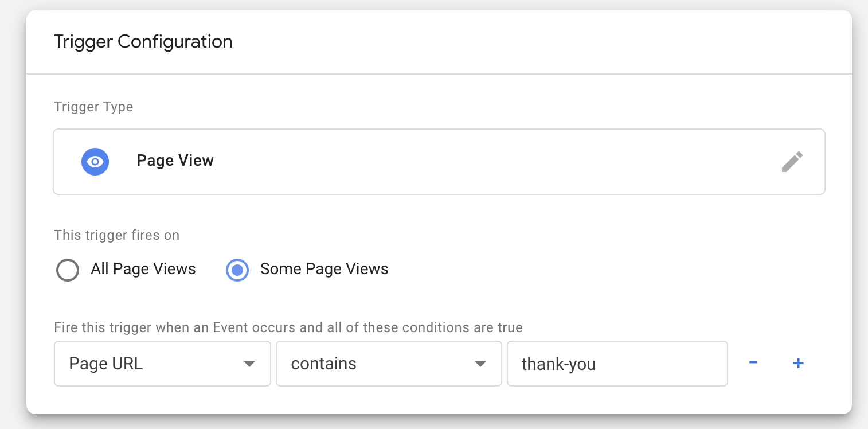Click the "Page View" trigger type name
This screenshot has width=868, height=429.
click(x=175, y=161)
